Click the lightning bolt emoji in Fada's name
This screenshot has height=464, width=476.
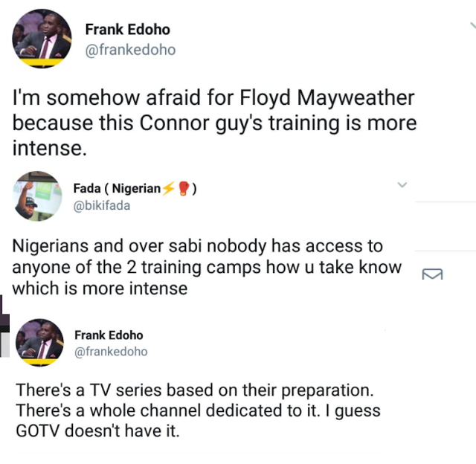click(x=169, y=189)
